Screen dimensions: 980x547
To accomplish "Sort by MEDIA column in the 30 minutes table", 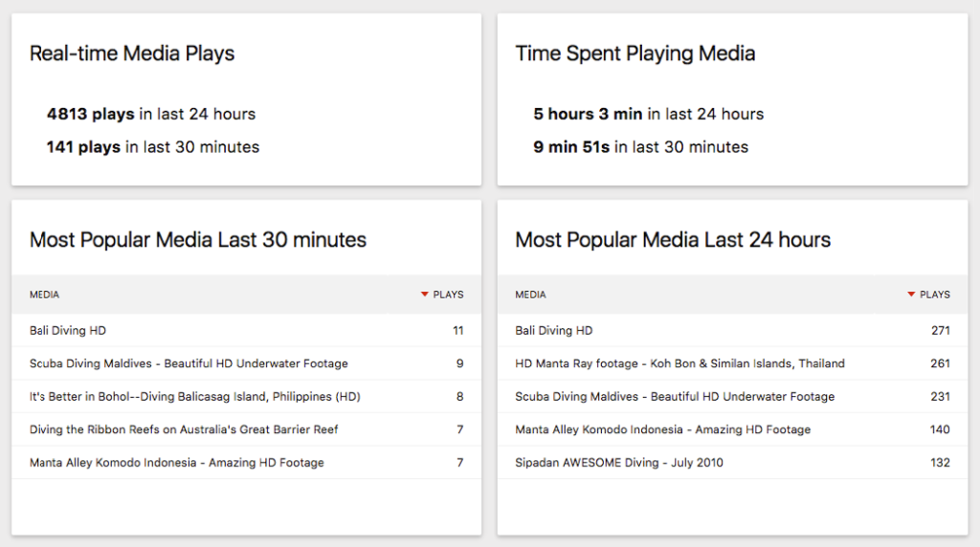I will pyautogui.click(x=44, y=295).
